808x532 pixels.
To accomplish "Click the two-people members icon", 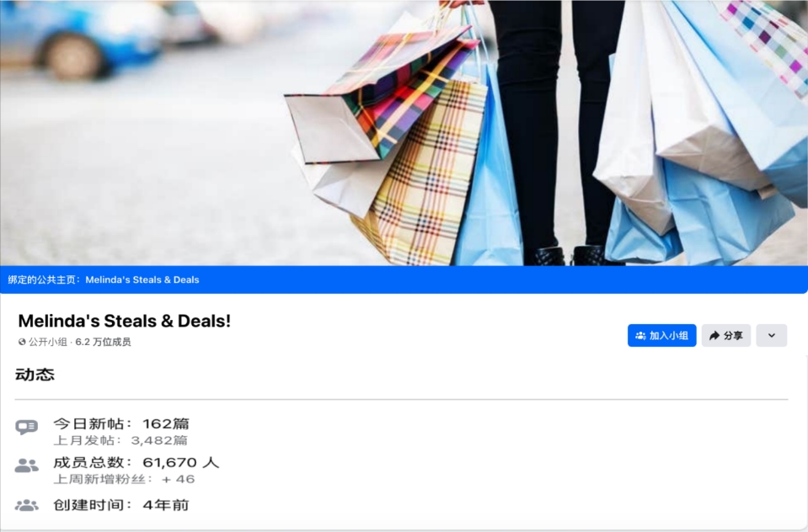I will click(26, 465).
